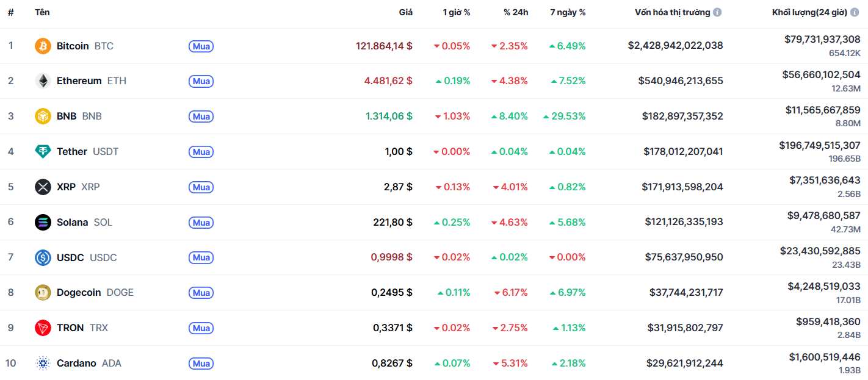
Task: Open the XRP name link
Action: click(67, 187)
